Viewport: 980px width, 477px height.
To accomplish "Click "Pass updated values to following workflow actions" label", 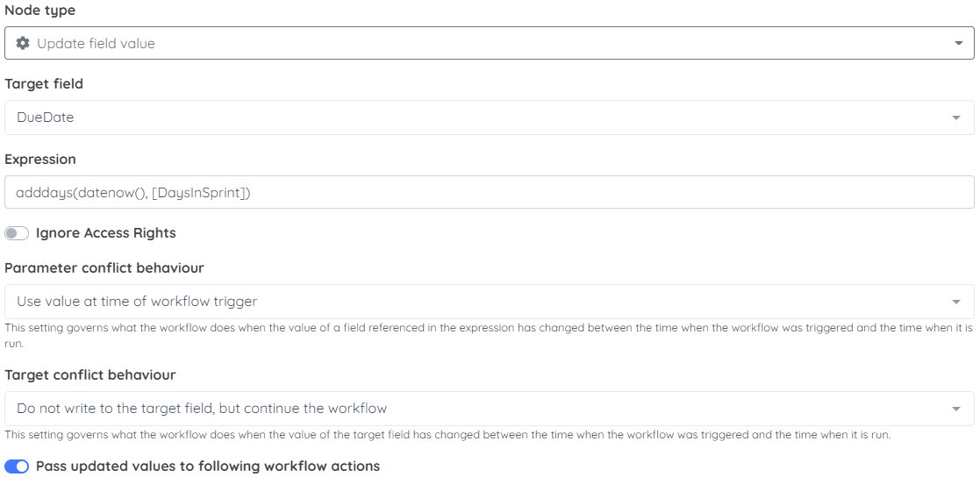I will pyautogui.click(x=208, y=466).
